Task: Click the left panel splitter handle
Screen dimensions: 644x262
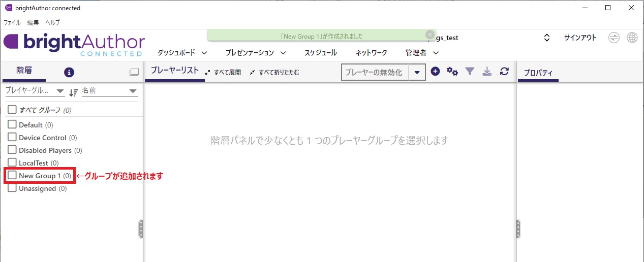Action: coord(141,229)
